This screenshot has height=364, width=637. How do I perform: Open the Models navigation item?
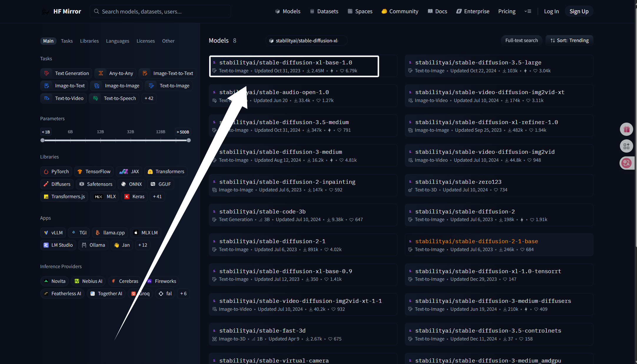point(288,11)
